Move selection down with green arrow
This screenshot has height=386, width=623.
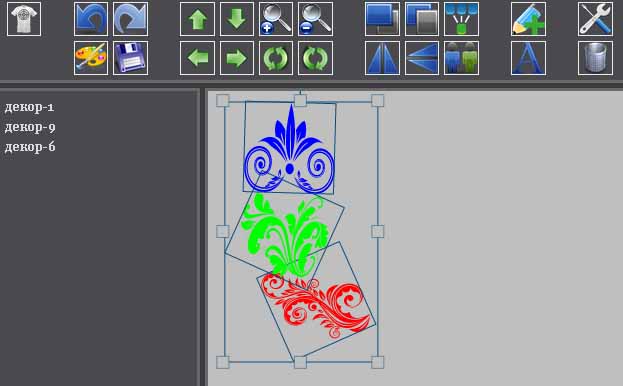tap(237, 19)
